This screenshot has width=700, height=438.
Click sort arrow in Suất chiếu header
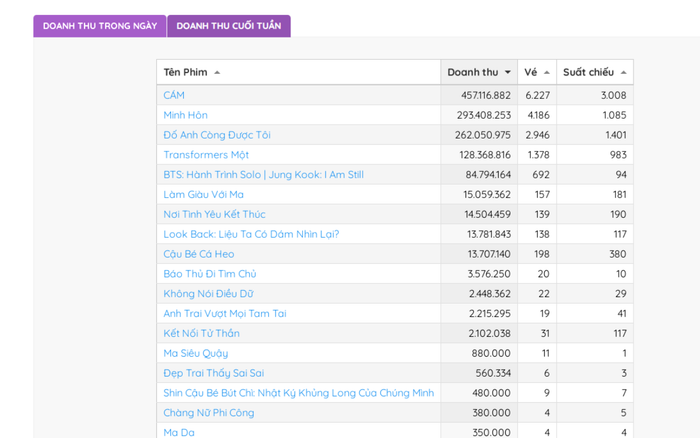624,73
